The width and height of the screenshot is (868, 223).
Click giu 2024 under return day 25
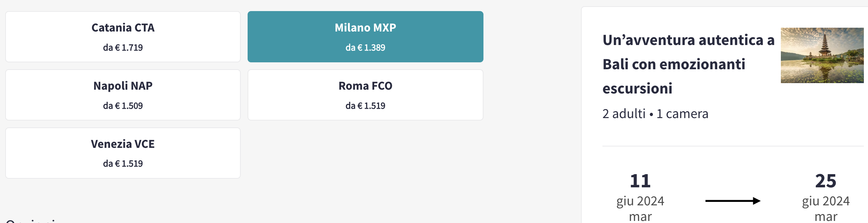[x=826, y=201]
